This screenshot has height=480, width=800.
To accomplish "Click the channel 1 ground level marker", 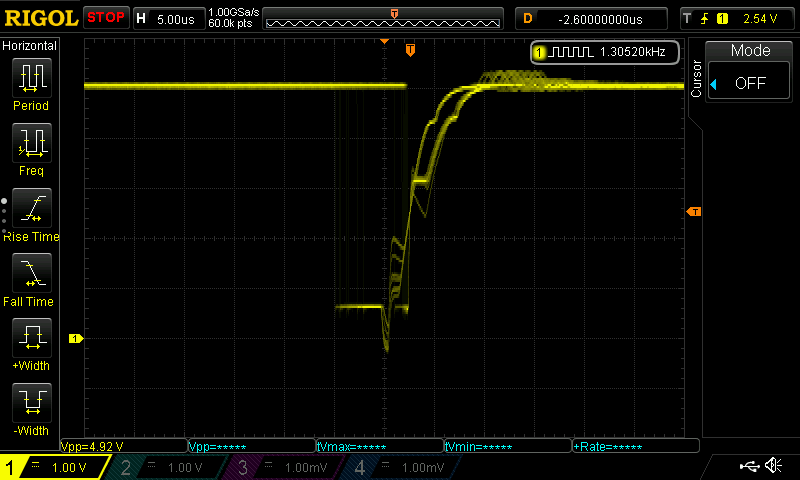I will click(76, 338).
